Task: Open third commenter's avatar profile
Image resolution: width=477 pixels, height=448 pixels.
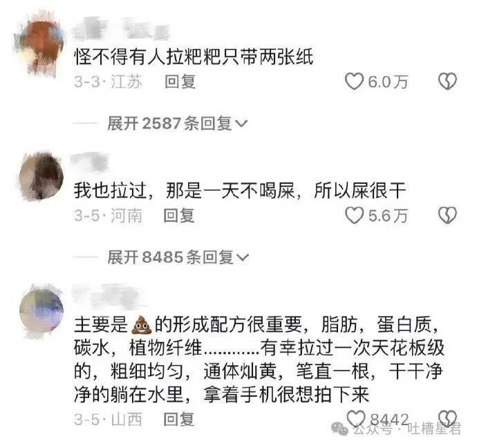Action: point(41,311)
